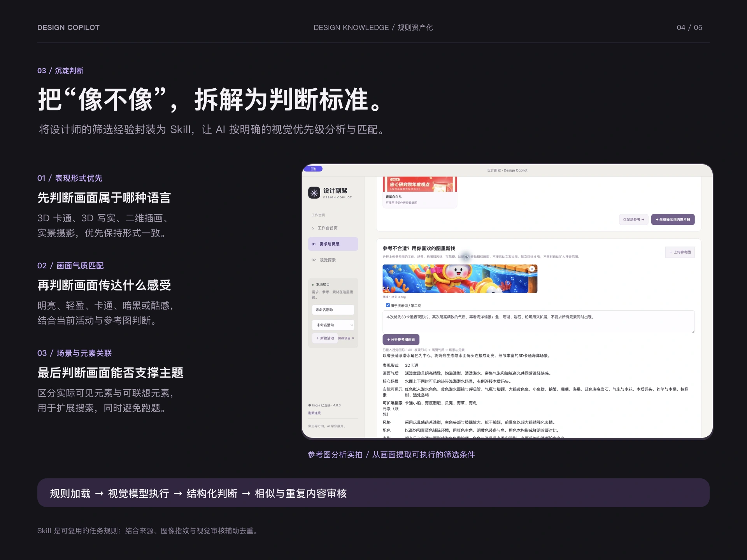Remove the uploaded diver reference image

532,269
